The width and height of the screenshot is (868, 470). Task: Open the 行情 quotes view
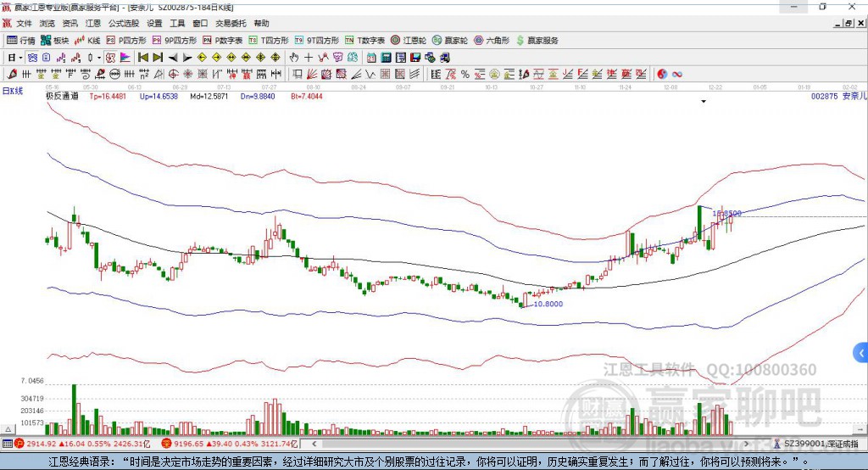(20, 41)
